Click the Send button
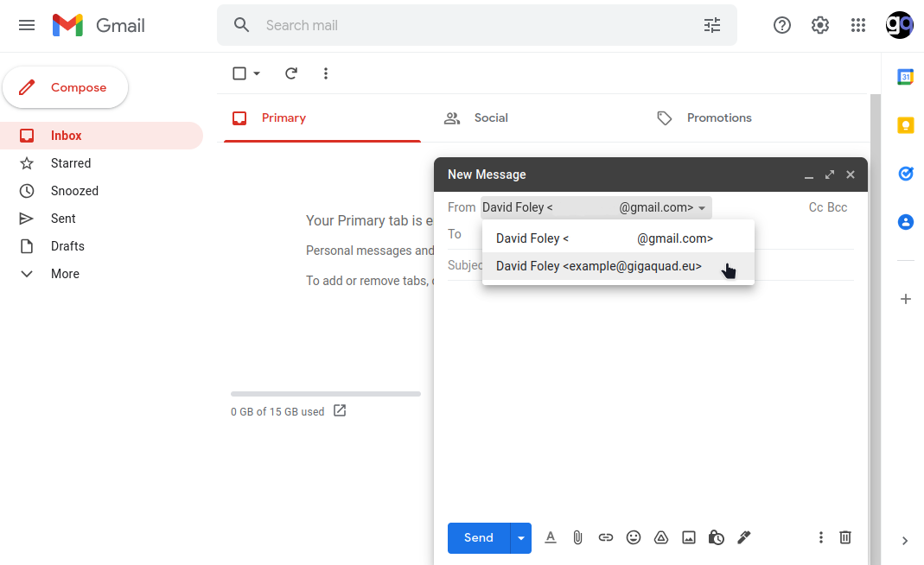924x565 pixels. tap(478, 537)
